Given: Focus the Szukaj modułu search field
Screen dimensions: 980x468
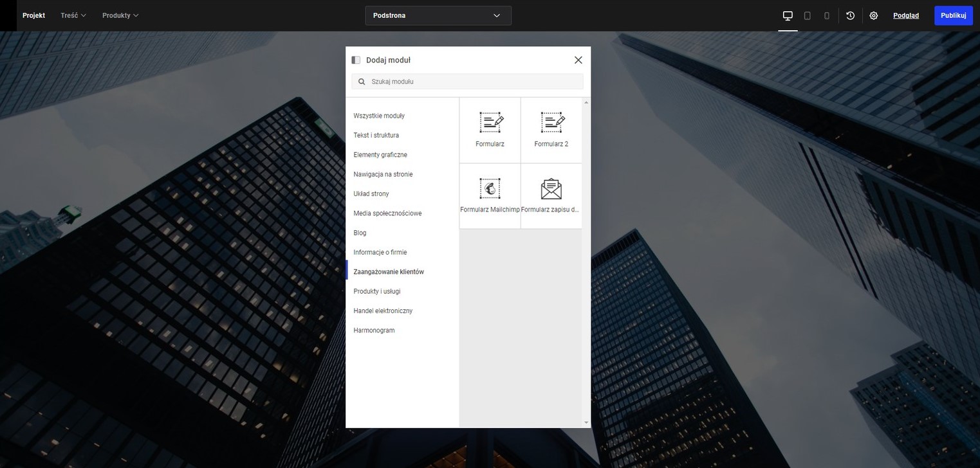Looking at the screenshot, I should [467, 82].
